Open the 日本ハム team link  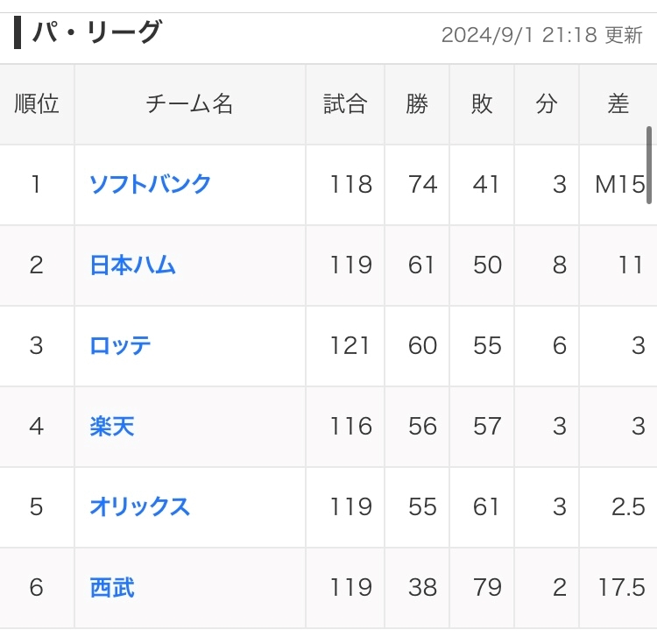coord(132,265)
